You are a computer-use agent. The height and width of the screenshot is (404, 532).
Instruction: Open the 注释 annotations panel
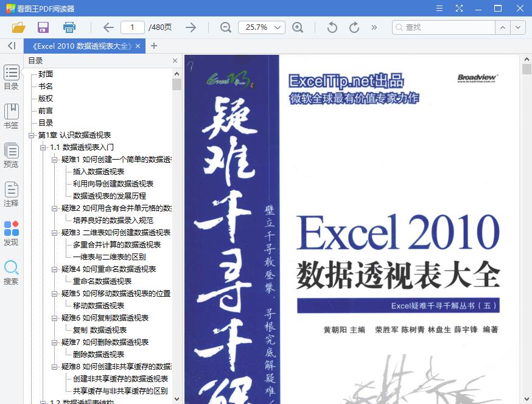click(11, 194)
